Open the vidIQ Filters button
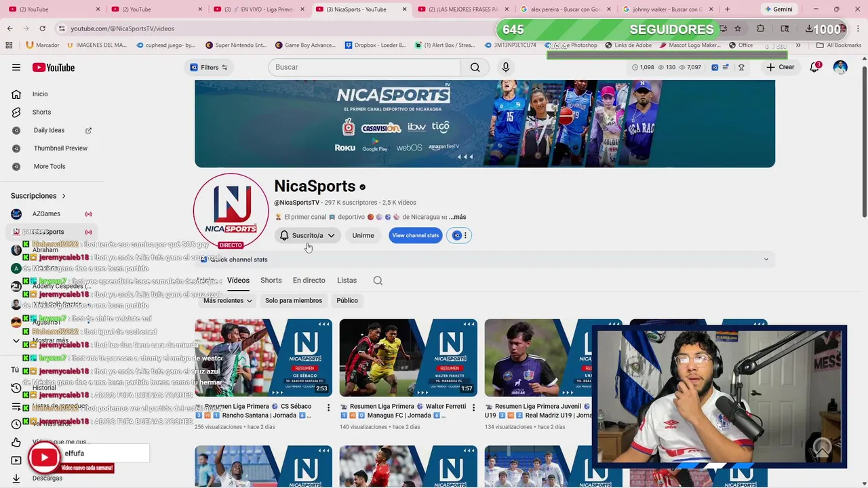 tap(209, 67)
